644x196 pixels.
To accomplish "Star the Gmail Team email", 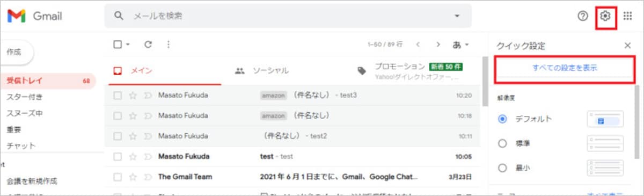I will tap(133, 177).
